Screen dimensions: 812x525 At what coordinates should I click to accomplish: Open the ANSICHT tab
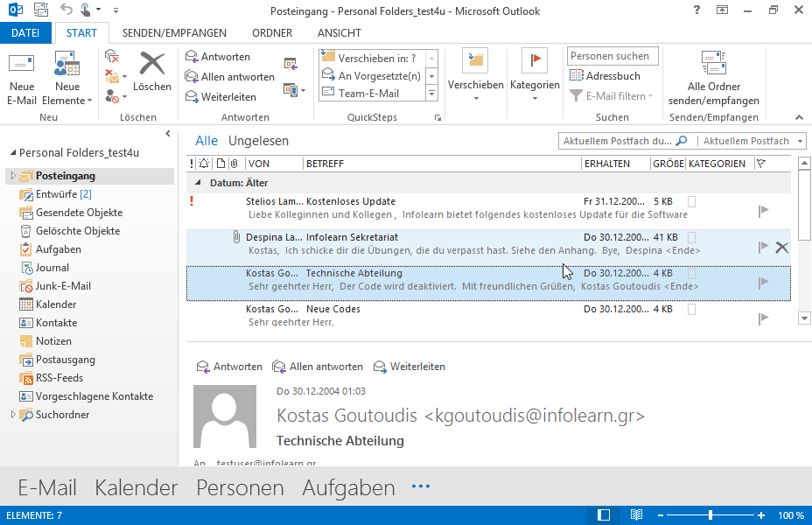pos(339,33)
